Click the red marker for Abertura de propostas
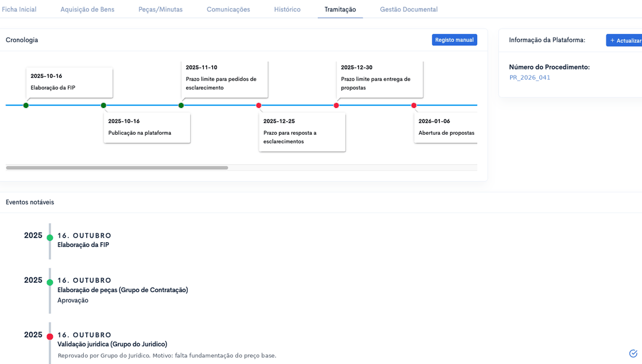Screen dimensions: 642x364 [414, 106]
